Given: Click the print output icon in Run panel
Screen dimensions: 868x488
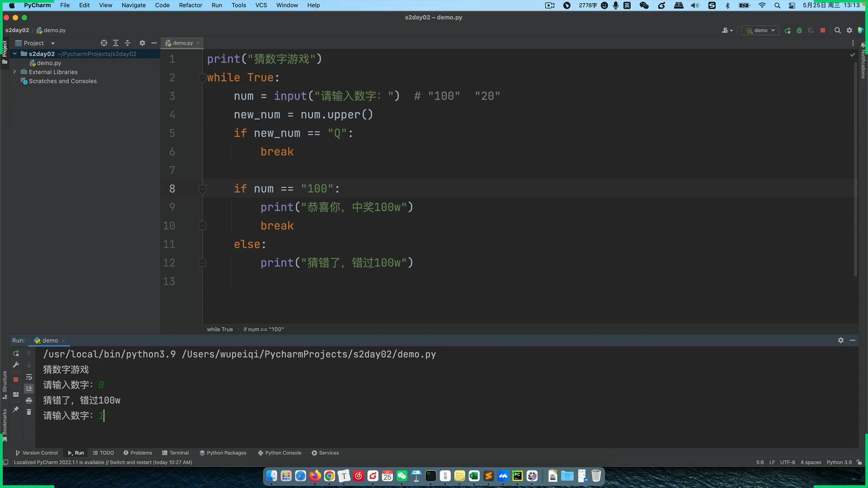Looking at the screenshot, I should (29, 401).
